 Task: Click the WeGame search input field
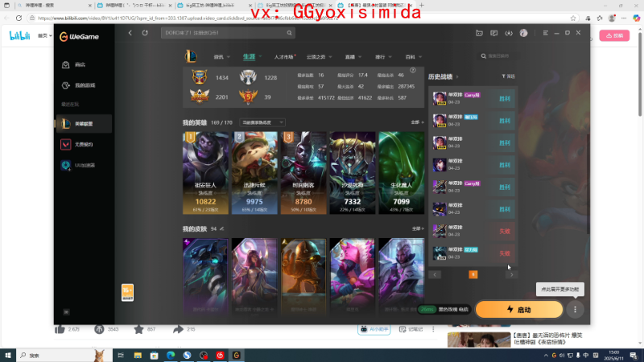click(223, 33)
